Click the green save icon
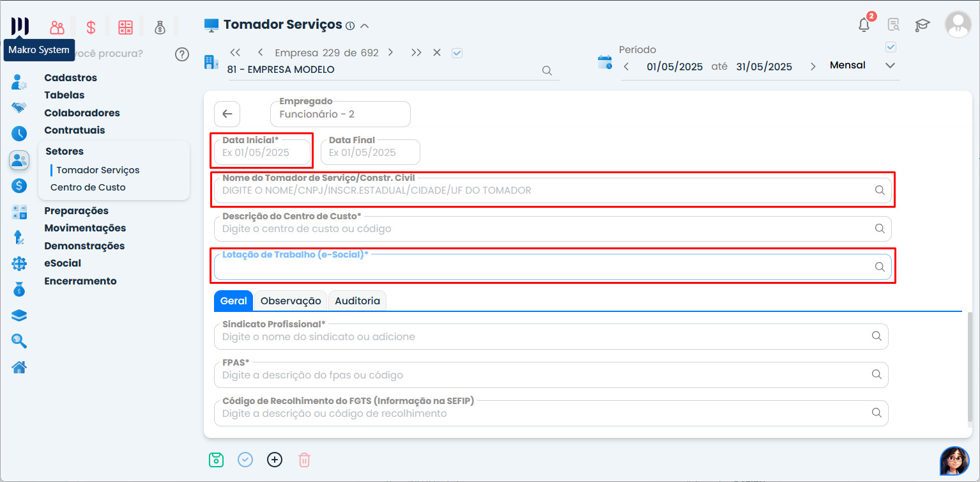 click(217, 460)
